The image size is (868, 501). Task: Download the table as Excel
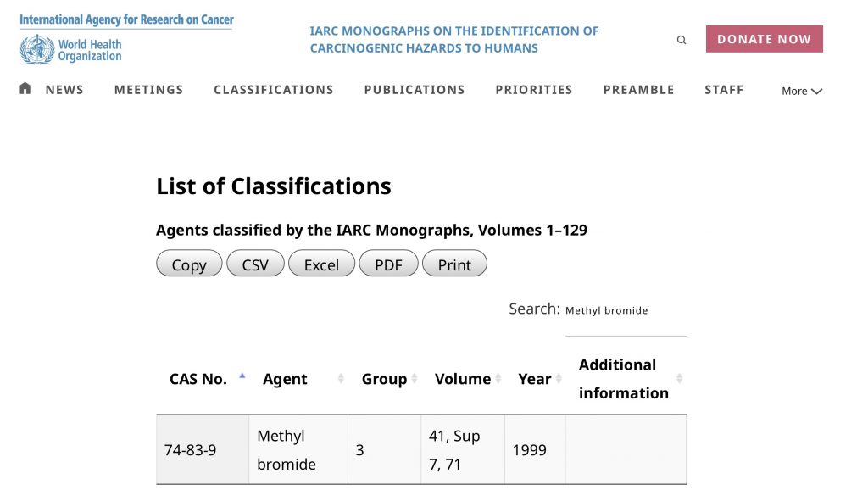tap(321, 264)
